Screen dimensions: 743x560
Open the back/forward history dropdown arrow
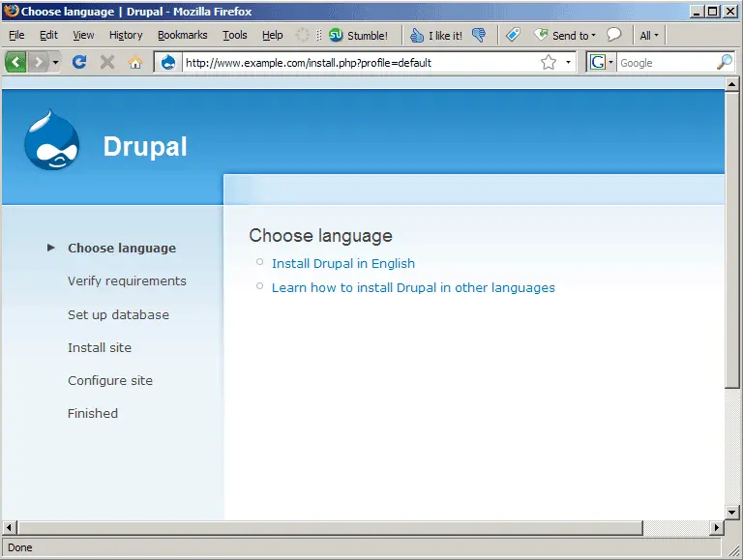click(x=55, y=62)
